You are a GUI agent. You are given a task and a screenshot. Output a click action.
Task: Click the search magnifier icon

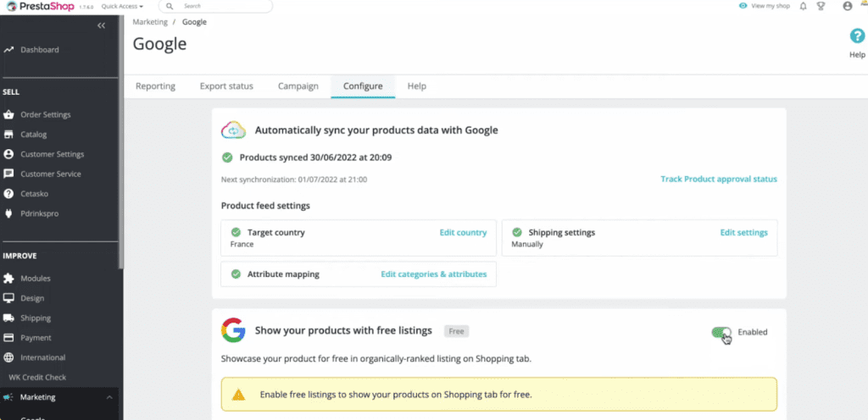click(x=170, y=6)
